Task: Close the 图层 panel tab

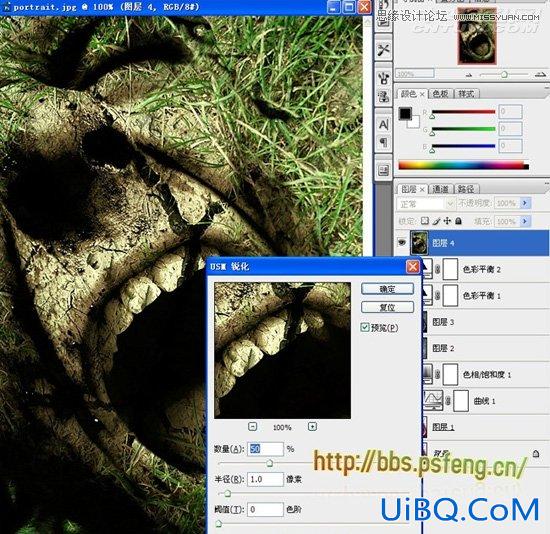Action: 422,189
